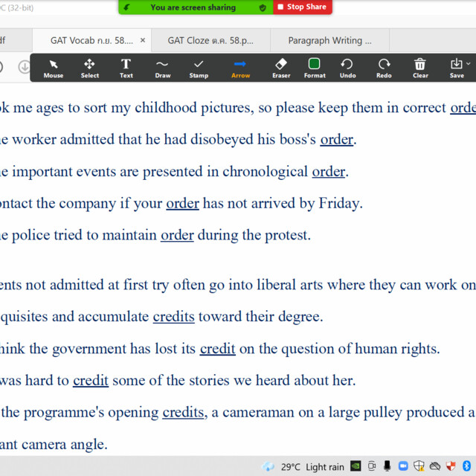
Task: Open the GAT Cloze ต.ค. 58 tab
Action: (x=210, y=40)
